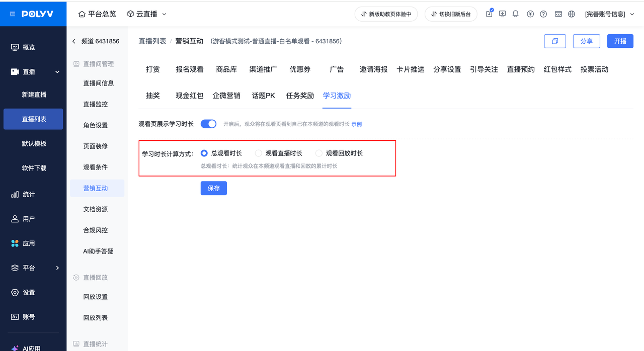644x351 pixels.
Task: Click the 切换旧版后台 button
Action: coord(451,14)
